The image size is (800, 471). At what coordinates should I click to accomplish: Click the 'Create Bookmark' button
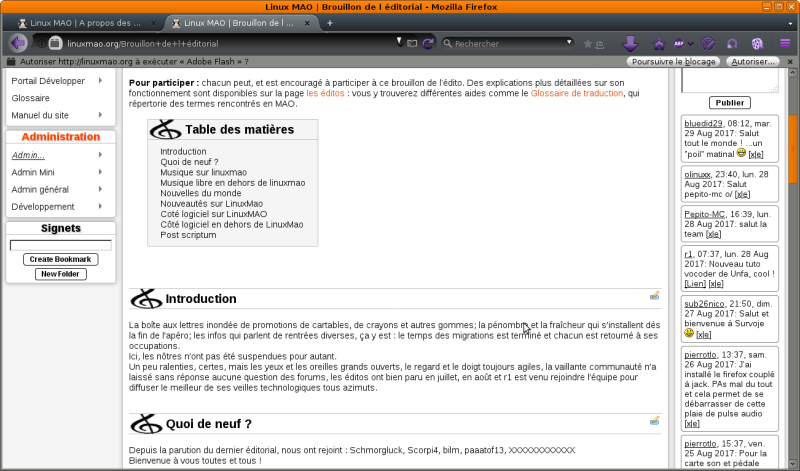pos(61,259)
